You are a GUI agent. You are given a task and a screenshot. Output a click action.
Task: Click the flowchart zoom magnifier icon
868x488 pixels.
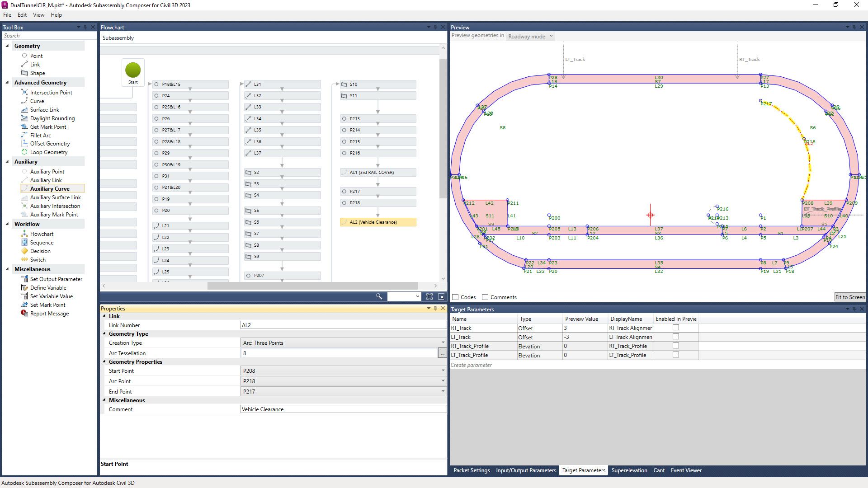point(379,296)
